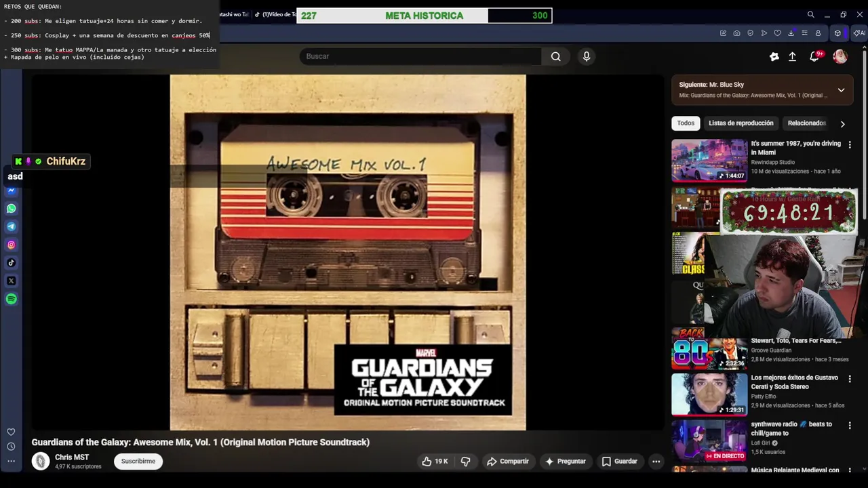Save the video with Guardar button

(620, 462)
